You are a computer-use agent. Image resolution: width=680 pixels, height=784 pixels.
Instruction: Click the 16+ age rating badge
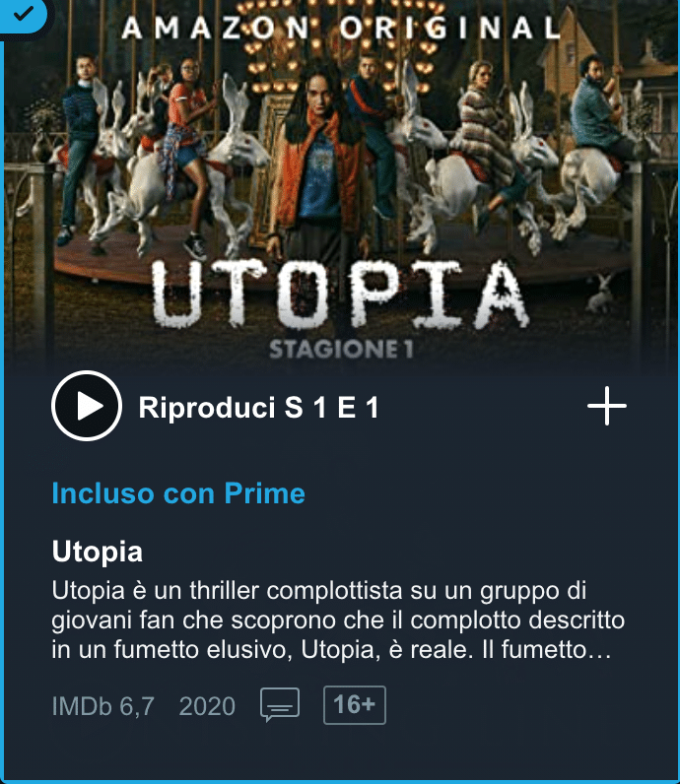[355, 705]
